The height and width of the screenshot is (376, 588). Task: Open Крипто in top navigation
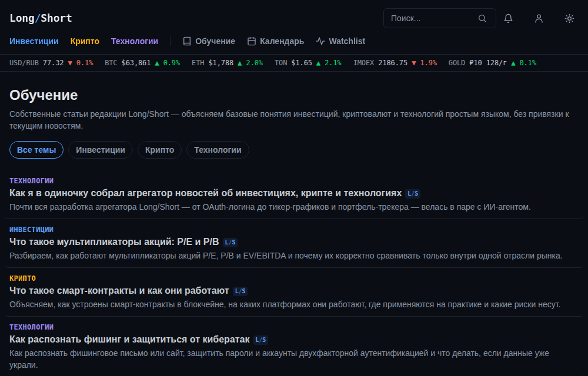(85, 41)
